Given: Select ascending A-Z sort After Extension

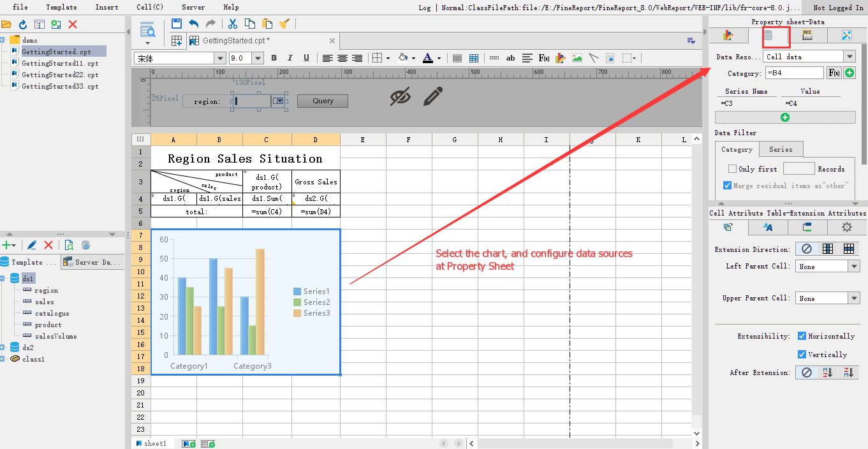Looking at the screenshot, I should point(828,372).
